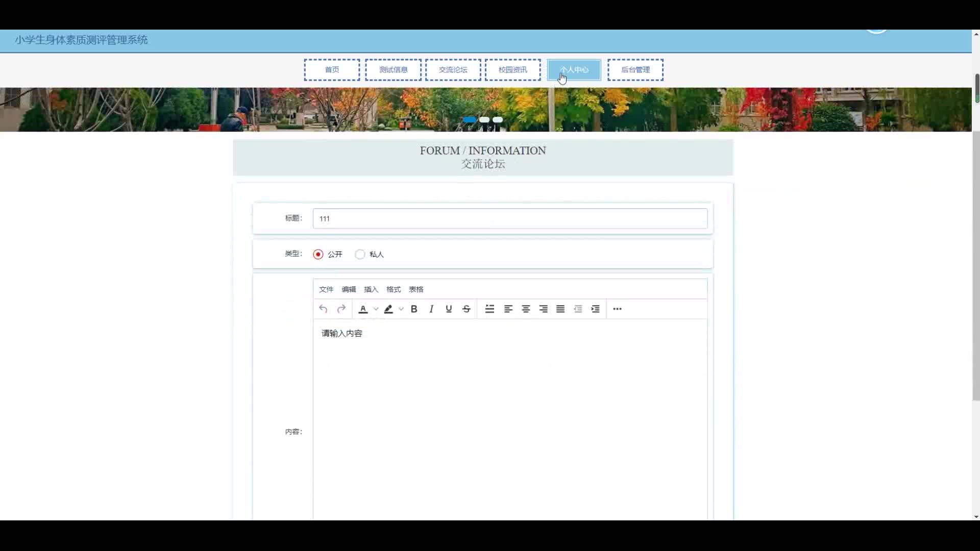Select the first blue carousel indicator

[470, 120]
